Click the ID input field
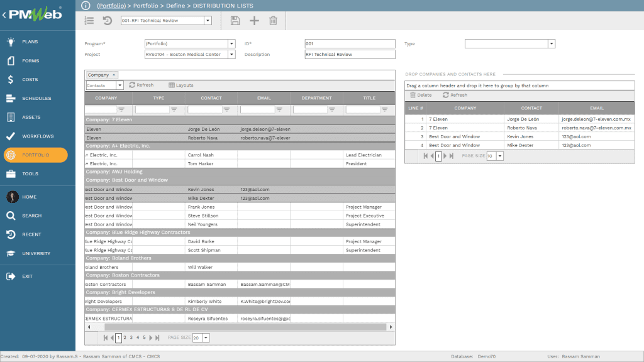Screen dimensions: 644x362 [350, 43]
